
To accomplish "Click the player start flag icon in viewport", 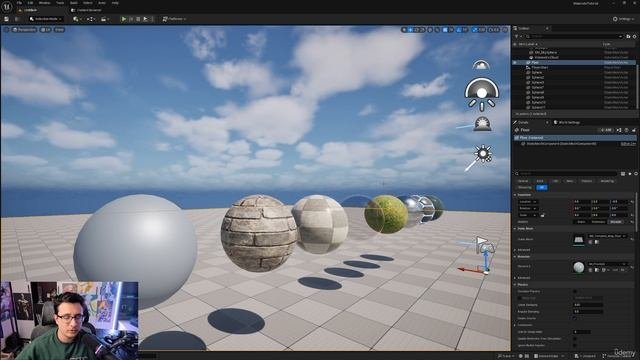I will point(482,242).
